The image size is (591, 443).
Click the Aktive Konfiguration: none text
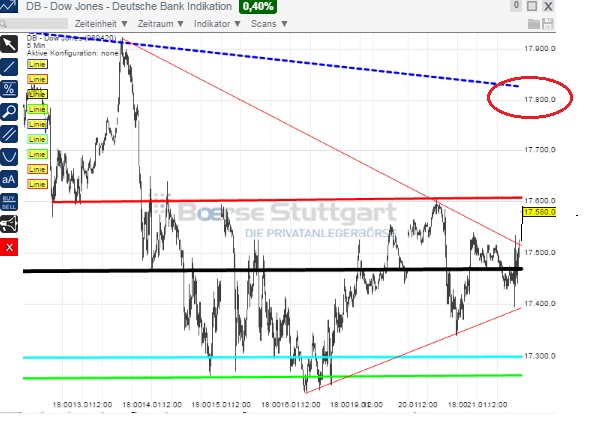[73, 53]
